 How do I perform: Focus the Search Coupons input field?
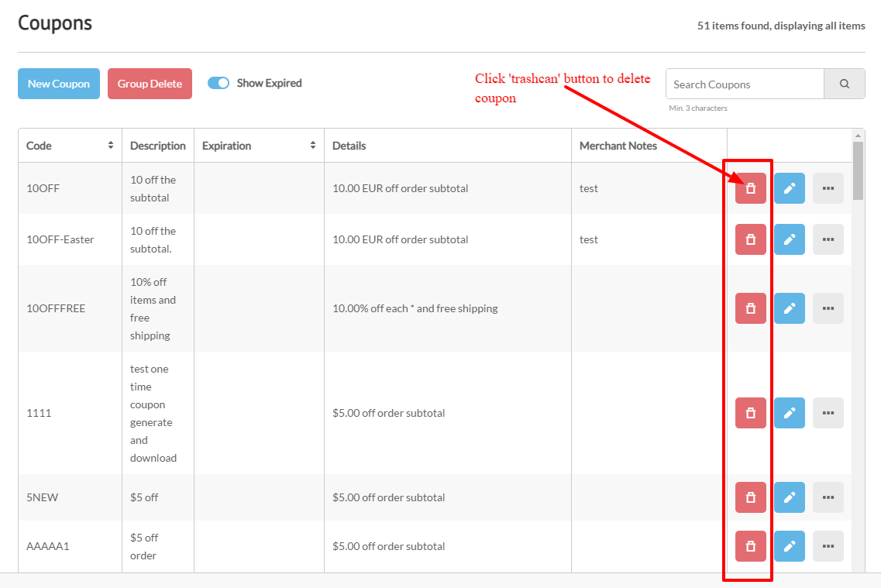point(745,84)
